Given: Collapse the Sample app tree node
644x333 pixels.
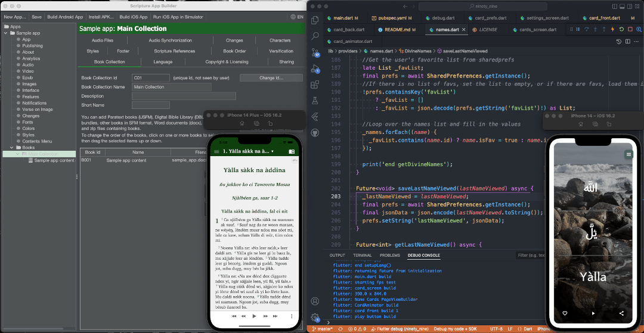Looking at the screenshot, I should click(6, 33).
